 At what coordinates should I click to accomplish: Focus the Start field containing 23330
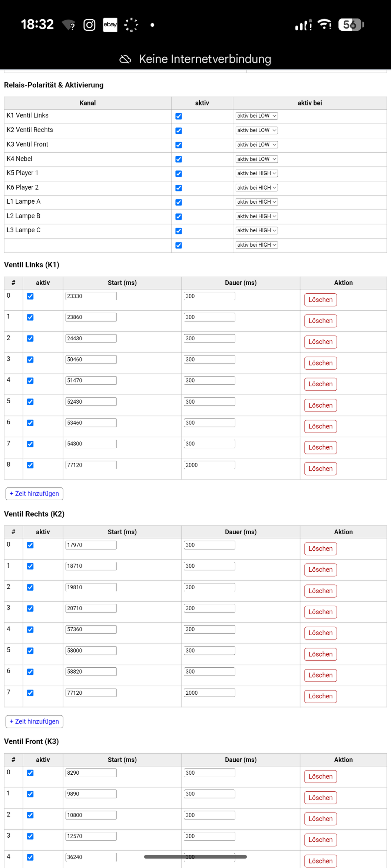[x=91, y=296]
